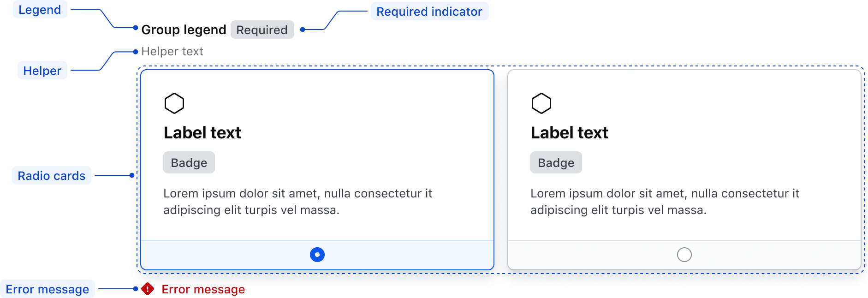Image resolution: width=868 pixels, height=298 pixels.
Task: Click the Badge in the left card
Action: tap(189, 163)
